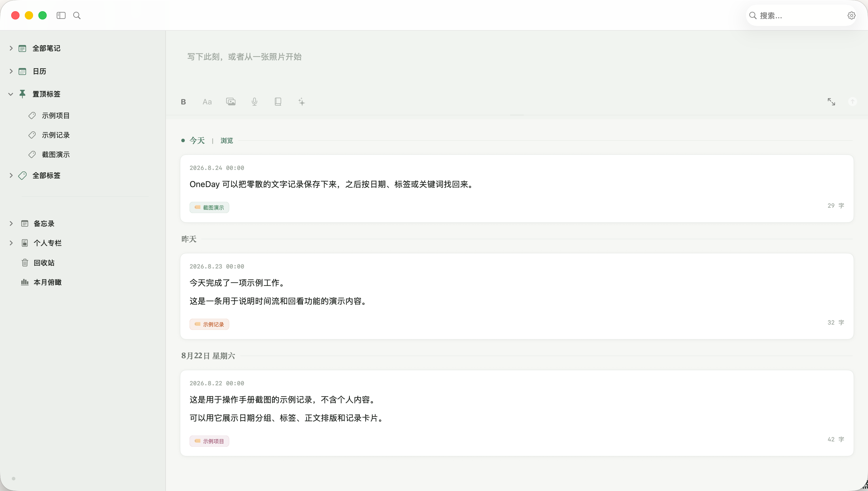Click the notebook icon in editor toolbar
The height and width of the screenshot is (491, 868).
[278, 102]
